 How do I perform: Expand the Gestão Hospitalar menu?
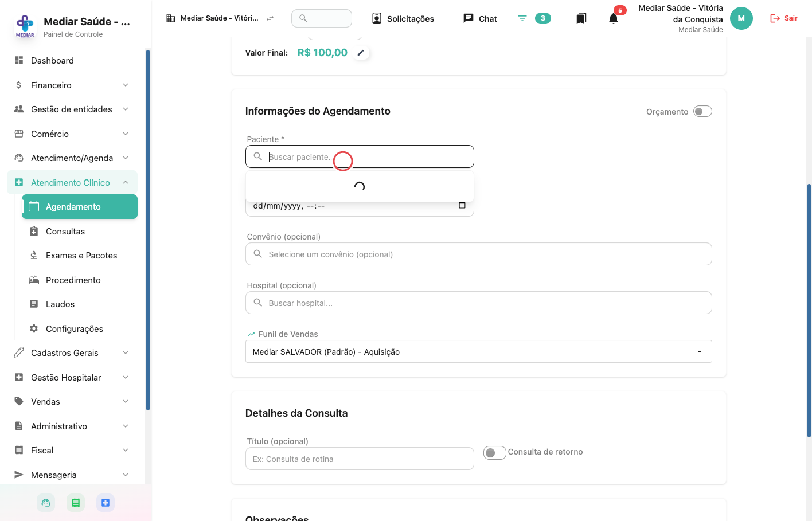click(72, 377)
